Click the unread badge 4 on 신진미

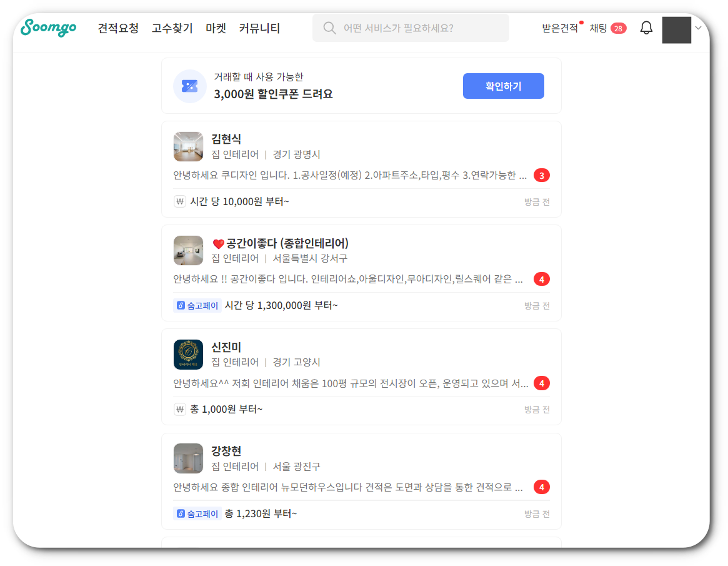click(541, 383)
